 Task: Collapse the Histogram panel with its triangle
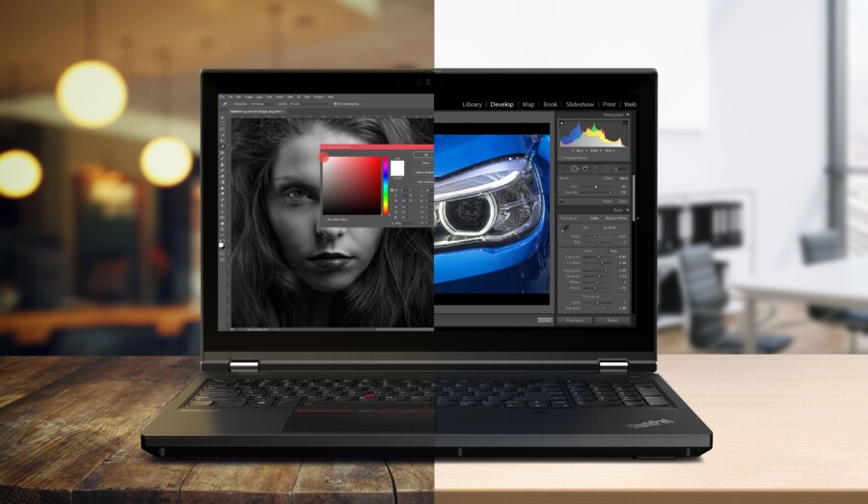(x=627, y=115)
